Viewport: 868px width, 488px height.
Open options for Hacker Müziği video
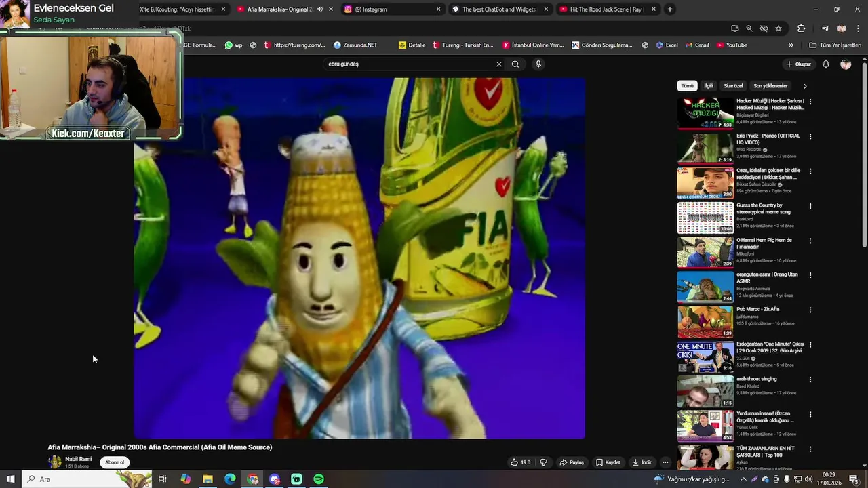[810, 102]
